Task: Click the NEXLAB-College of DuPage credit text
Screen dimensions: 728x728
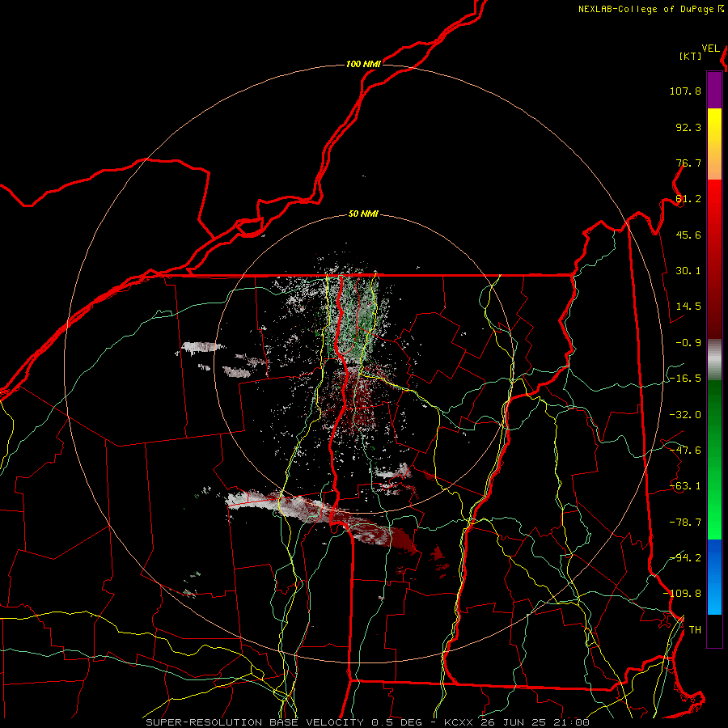Action: pos(645,9)
